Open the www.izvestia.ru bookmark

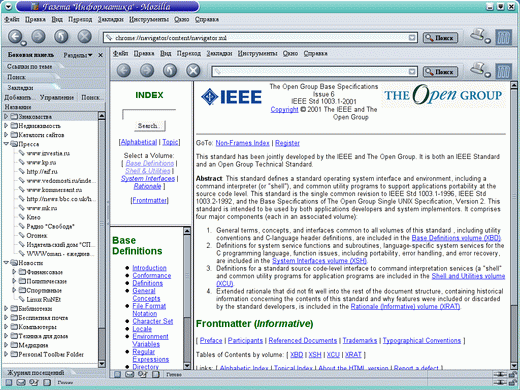[x=48, y=153]
